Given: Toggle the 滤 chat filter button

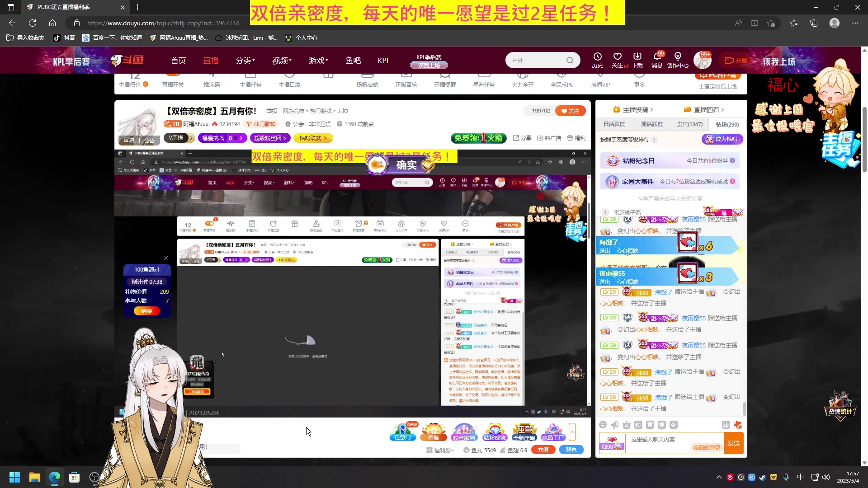Looking at the screenshot, I should pos(726,425).
